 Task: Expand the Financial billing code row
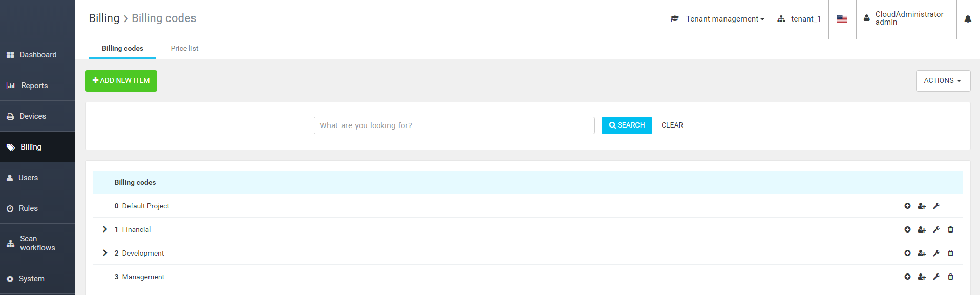pos(105,229)
